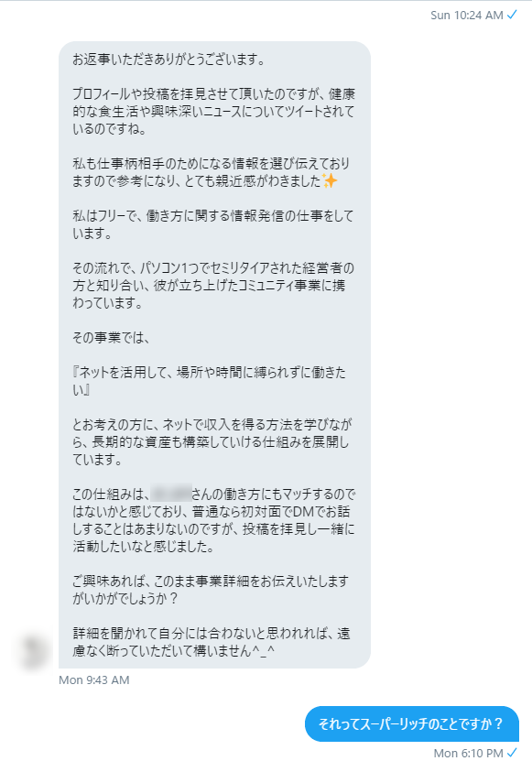Click the Sun 10:24 AM timestamp
This screenshot has height=761, width=532.
coord(466,15)
